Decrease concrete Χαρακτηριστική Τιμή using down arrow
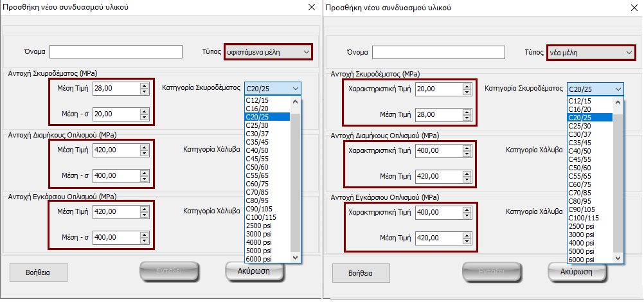The height and width of the screenshot is (302, 644). click(x=467, y=92)
